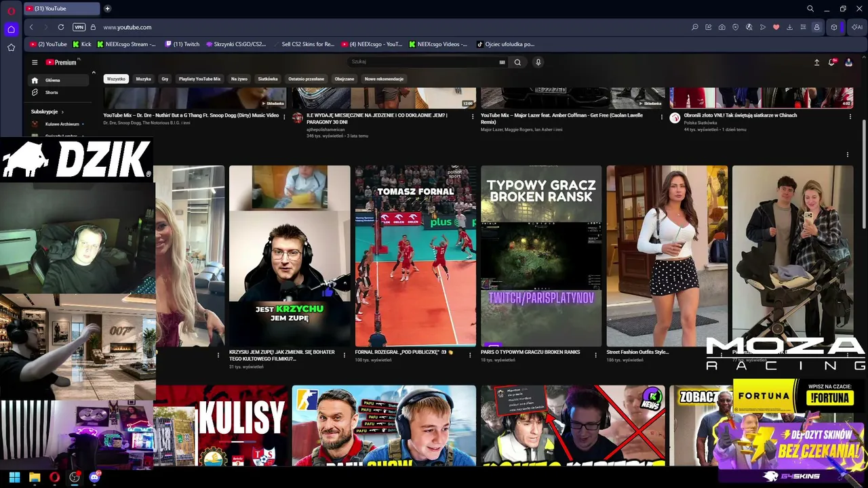Open more options for Obronili złoto VNL video
The height and width of the screenshot is (488, 868).
[x=850, y=117]
